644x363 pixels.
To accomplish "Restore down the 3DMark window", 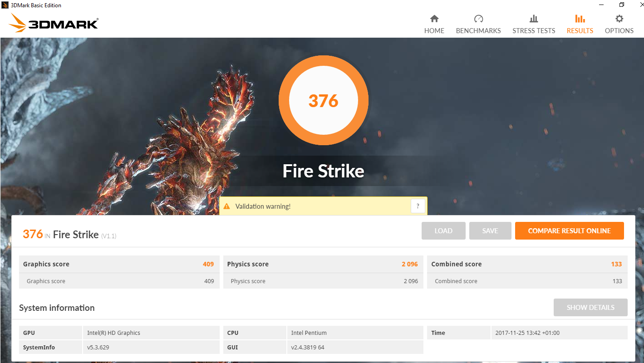I will (x=621, y=5).
